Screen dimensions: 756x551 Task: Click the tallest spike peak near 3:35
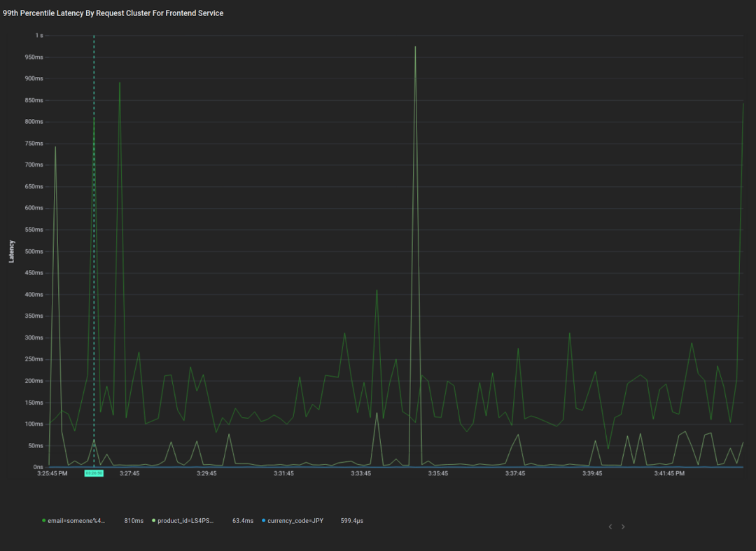click(415, 47)
